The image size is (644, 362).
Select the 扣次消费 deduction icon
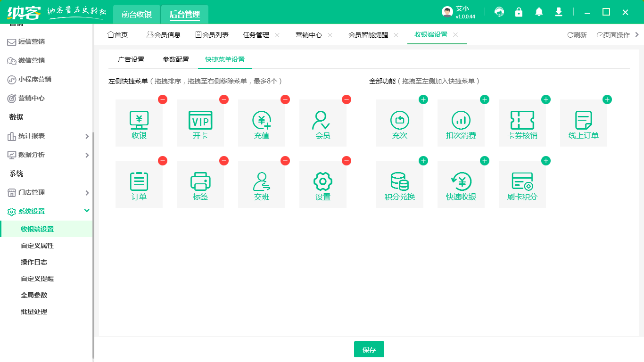(x=461, y=123)
